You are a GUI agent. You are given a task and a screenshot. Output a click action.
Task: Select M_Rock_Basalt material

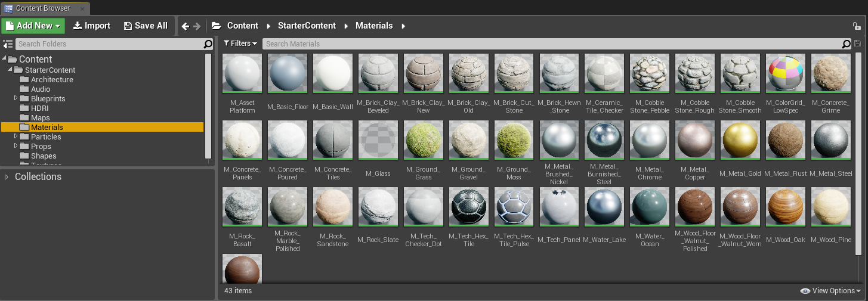click(242, 218)
